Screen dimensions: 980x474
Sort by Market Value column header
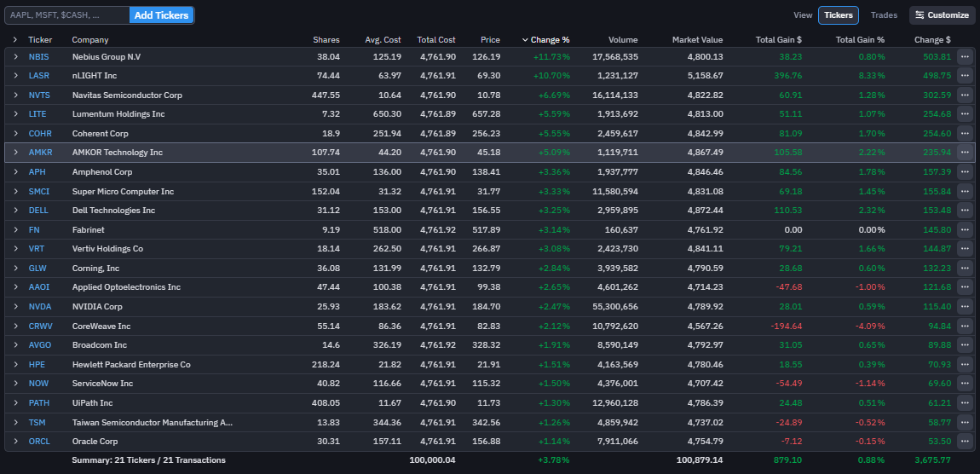click(x=696, y=40)
